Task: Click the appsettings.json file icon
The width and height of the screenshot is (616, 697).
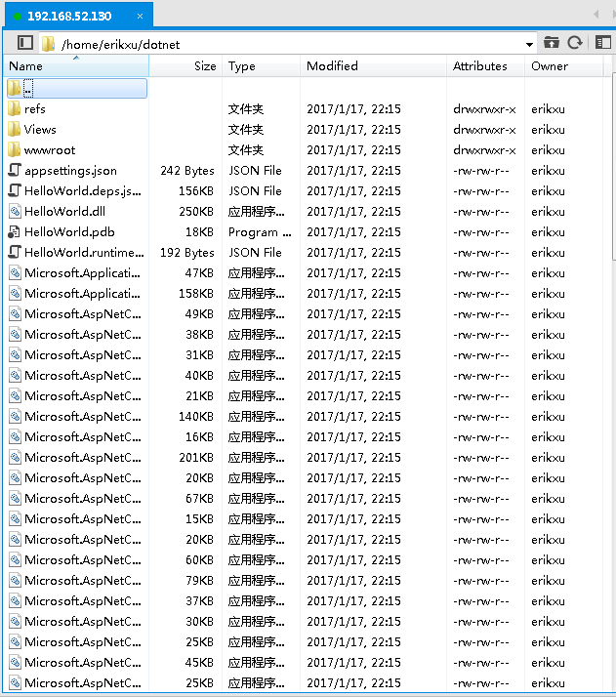Action: (15, 171)
